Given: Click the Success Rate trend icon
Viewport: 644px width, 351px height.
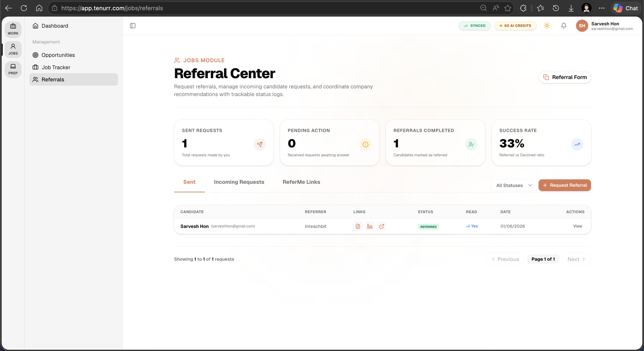Looking at the screenshot, I should pyautogui.click(x=577, y=144).
